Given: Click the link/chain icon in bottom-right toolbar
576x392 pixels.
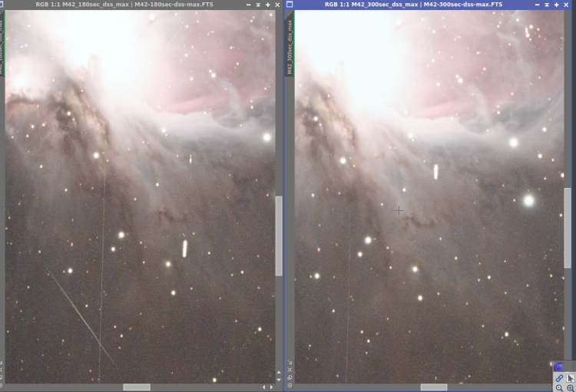Looking at the screenshot, I should tap(559, 378).
